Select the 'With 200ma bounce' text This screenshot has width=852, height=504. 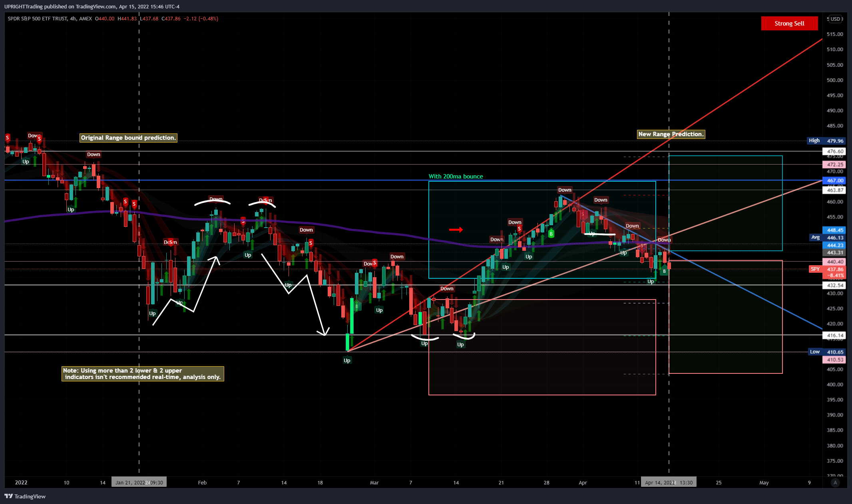(x=456, y=177)
